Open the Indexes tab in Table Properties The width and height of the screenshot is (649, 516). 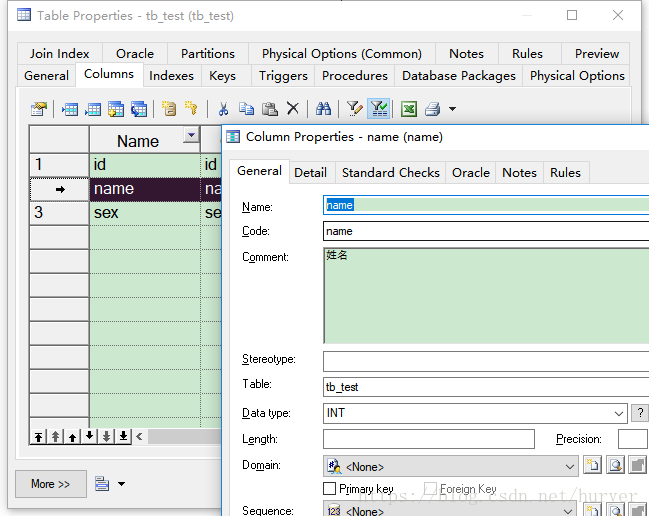click(171, 76)
